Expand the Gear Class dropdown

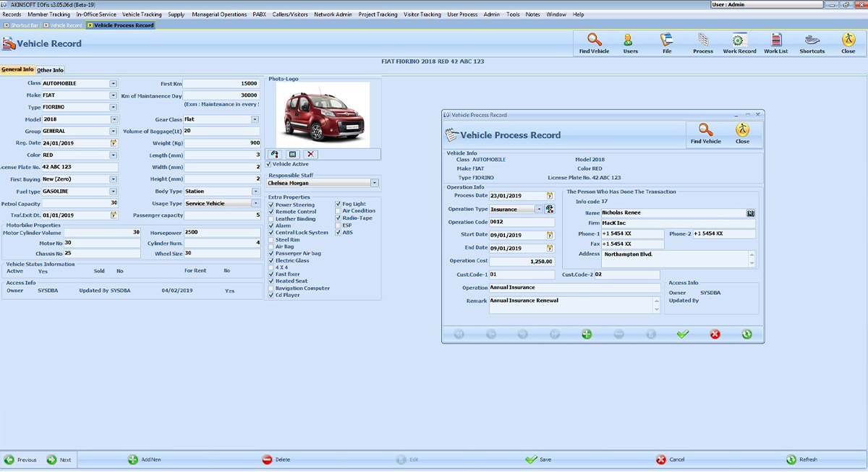[255, 119]
